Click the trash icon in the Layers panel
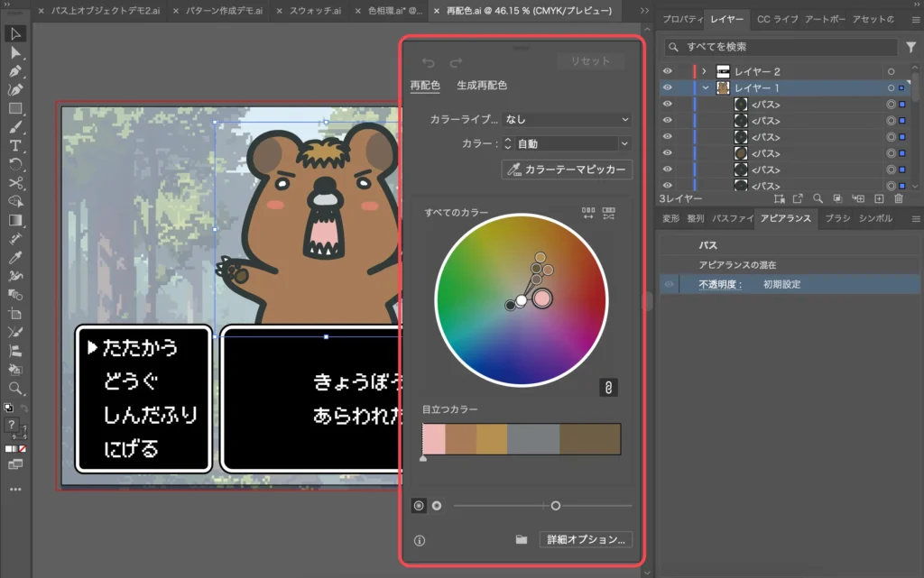Viewport: 924px width, 578px height. [x=899, y=198]
